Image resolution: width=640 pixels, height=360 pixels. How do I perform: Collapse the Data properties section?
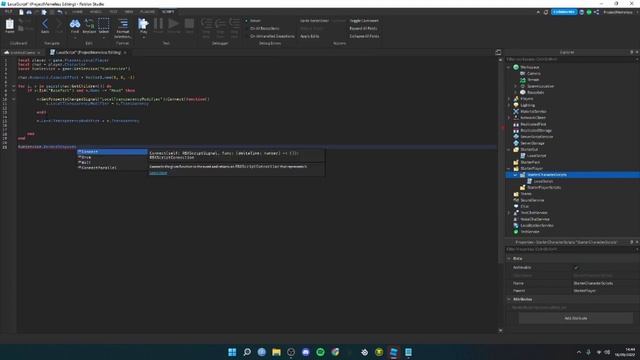509,258
